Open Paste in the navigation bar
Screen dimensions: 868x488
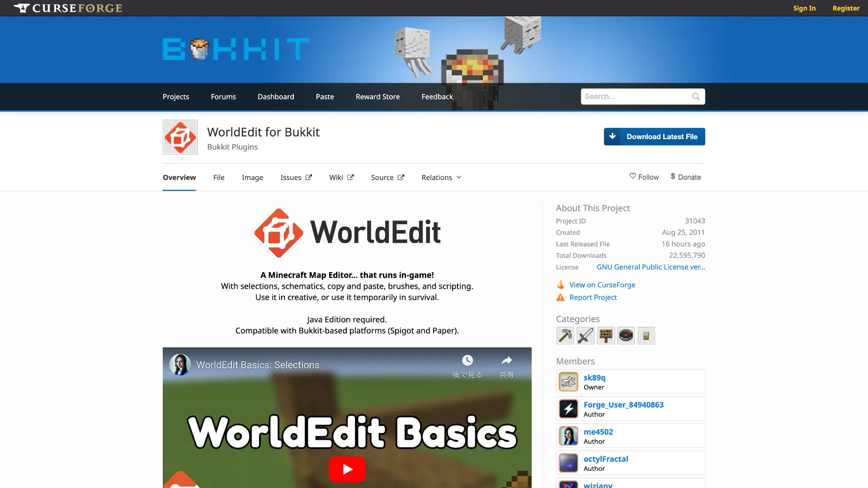[x=325, y=97]
